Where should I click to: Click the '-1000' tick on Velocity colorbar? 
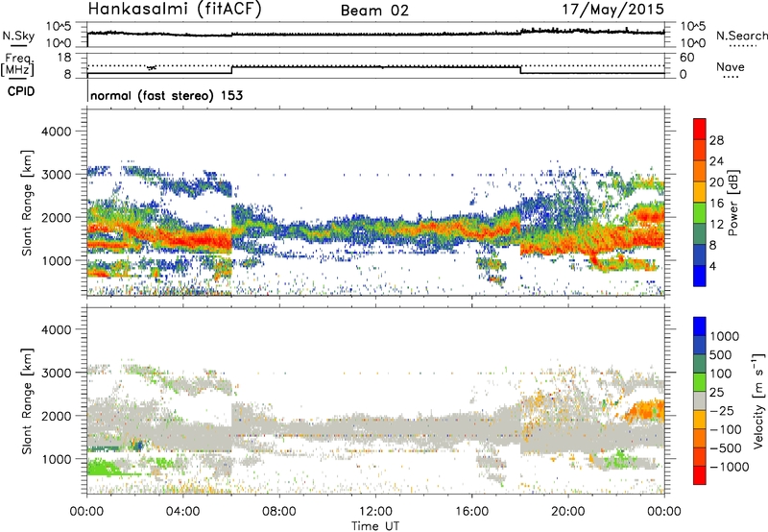tap(730, 467)
